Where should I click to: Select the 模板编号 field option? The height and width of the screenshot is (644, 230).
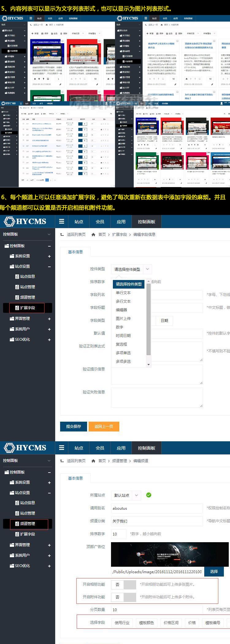[x=213, y=623]
